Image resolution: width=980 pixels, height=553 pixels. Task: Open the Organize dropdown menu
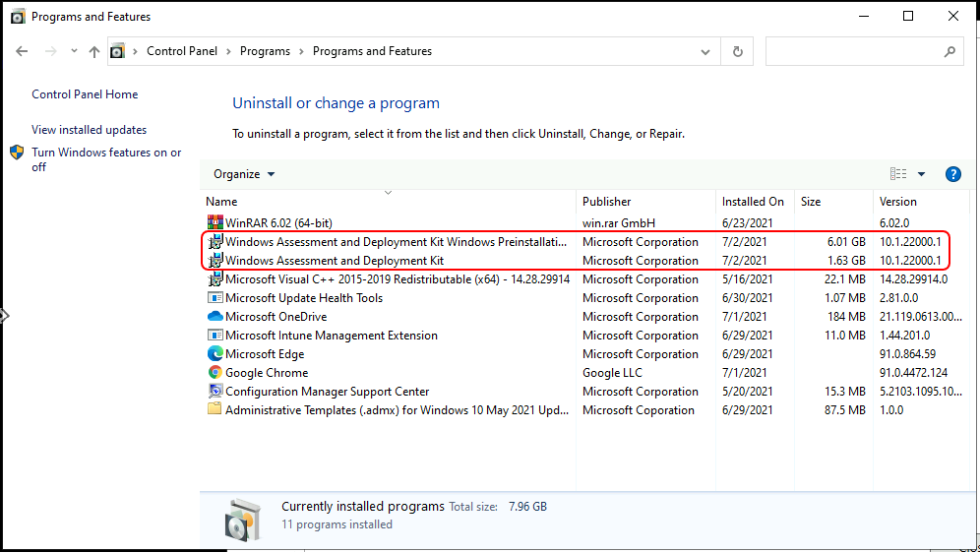click(x=244, y=174)
